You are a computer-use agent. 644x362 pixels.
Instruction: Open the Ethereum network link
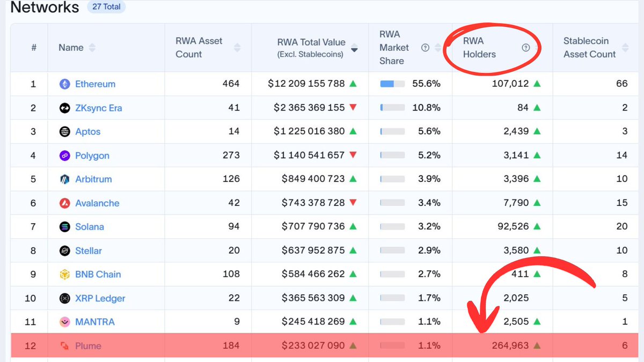tap(95, 84)
